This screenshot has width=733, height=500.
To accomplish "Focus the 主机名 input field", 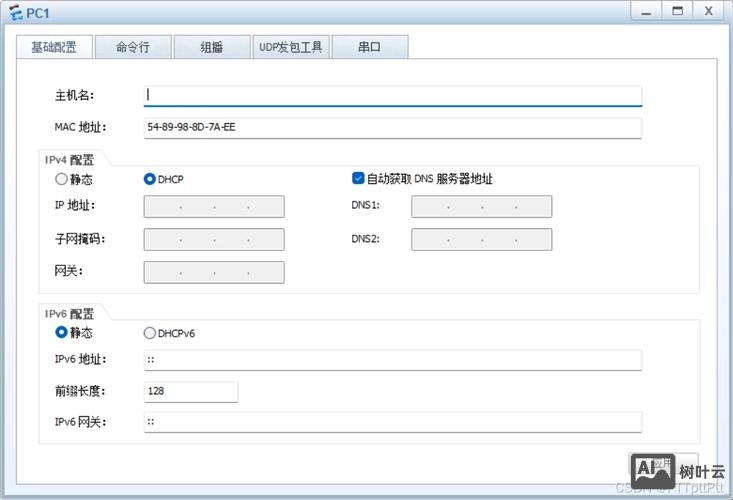I will (x=393, y=96).
